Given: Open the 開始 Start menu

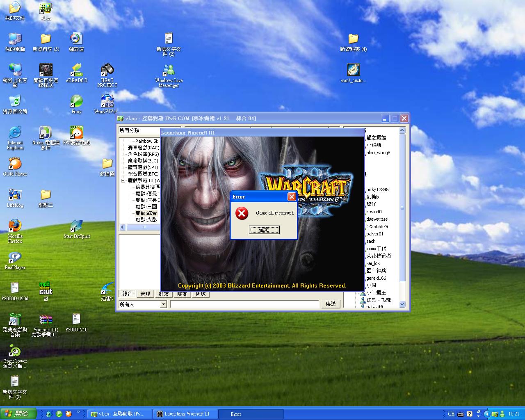Looking at the screenshot, I should click(18, 413).
